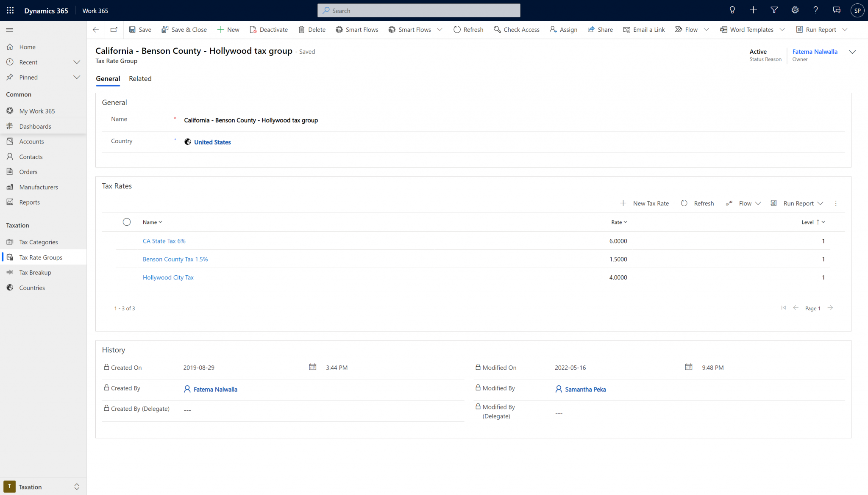Collapse the sidebar with hamburger icon

click(10, 30)
